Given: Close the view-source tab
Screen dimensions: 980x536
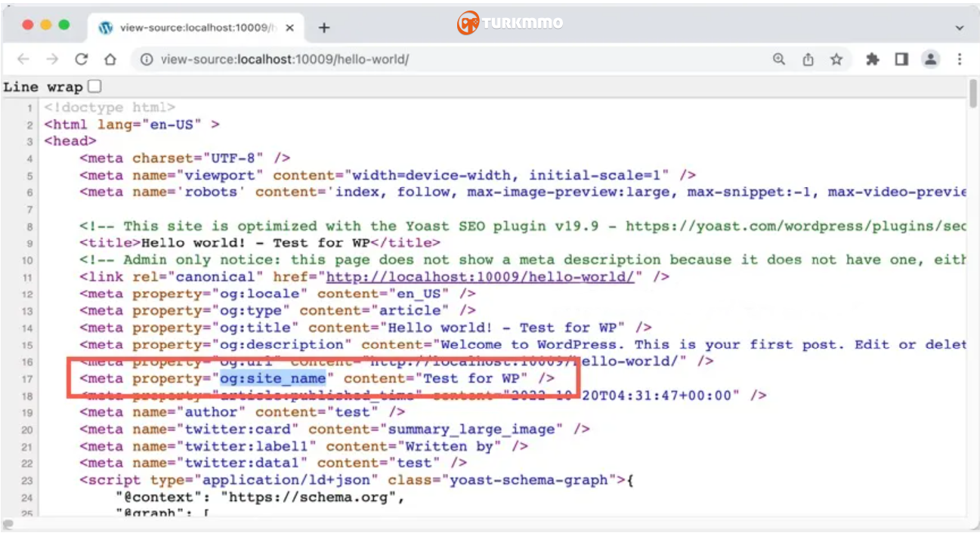Looking at the screenshot, I should [x=290, y=28].
